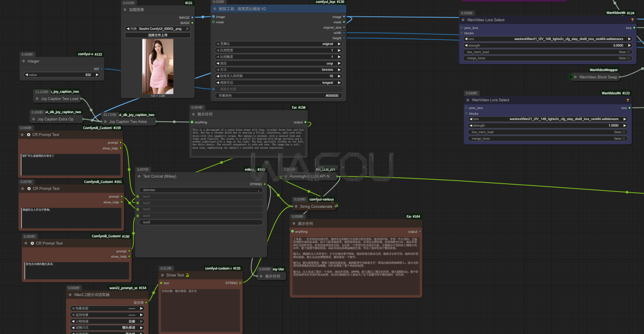644x334 pixels.
Task: Click left arrow on Integer value widget
Action: (x=27, y=75)
